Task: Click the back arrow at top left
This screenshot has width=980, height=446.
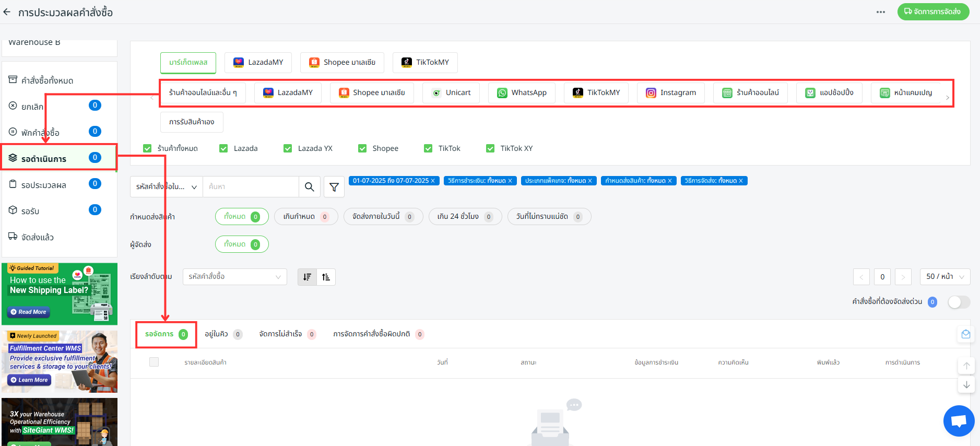Action: tap(7, 12)
